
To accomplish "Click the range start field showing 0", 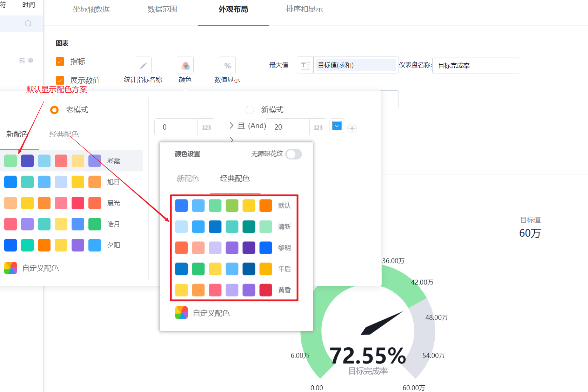I will click(176, 127).
